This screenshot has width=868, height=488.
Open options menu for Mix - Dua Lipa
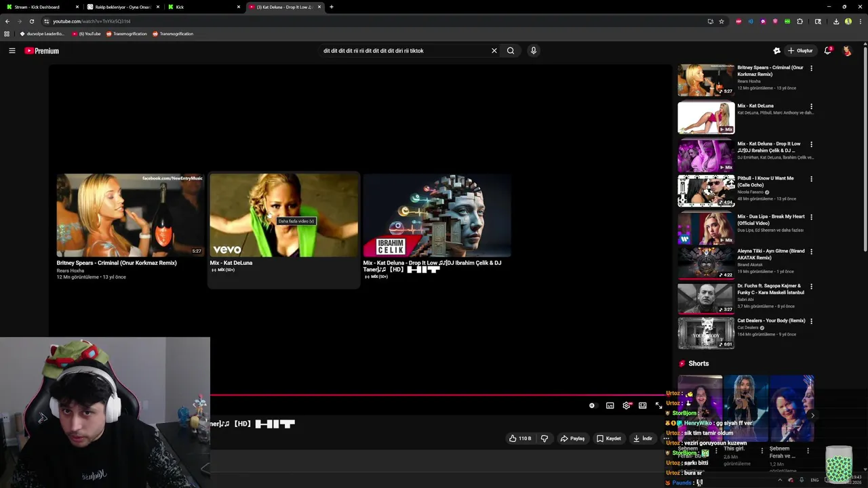tap(811, 217)
